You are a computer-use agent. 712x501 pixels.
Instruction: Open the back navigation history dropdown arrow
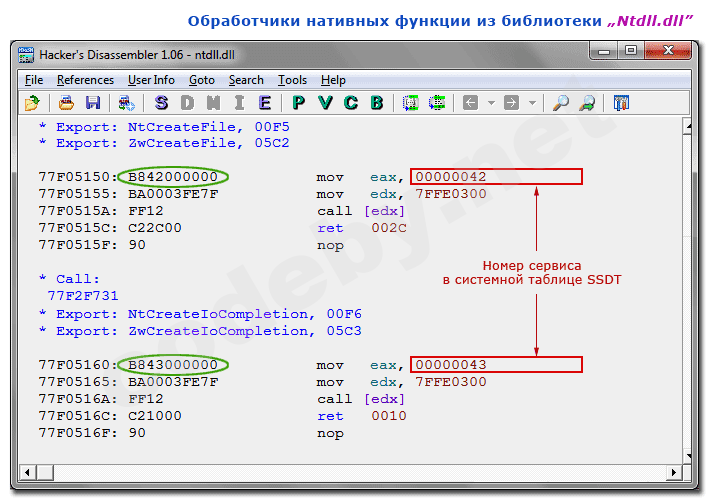tap(490, 103)
